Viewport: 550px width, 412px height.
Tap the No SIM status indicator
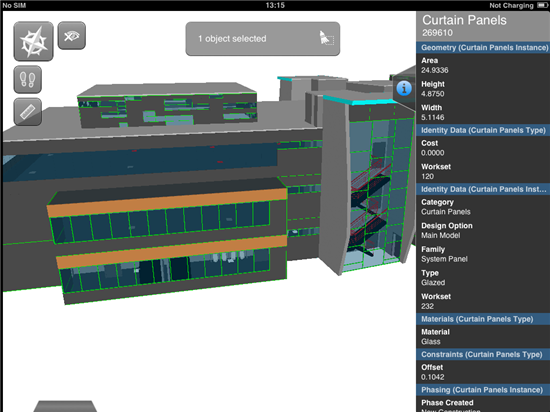(x=14, y=5)
